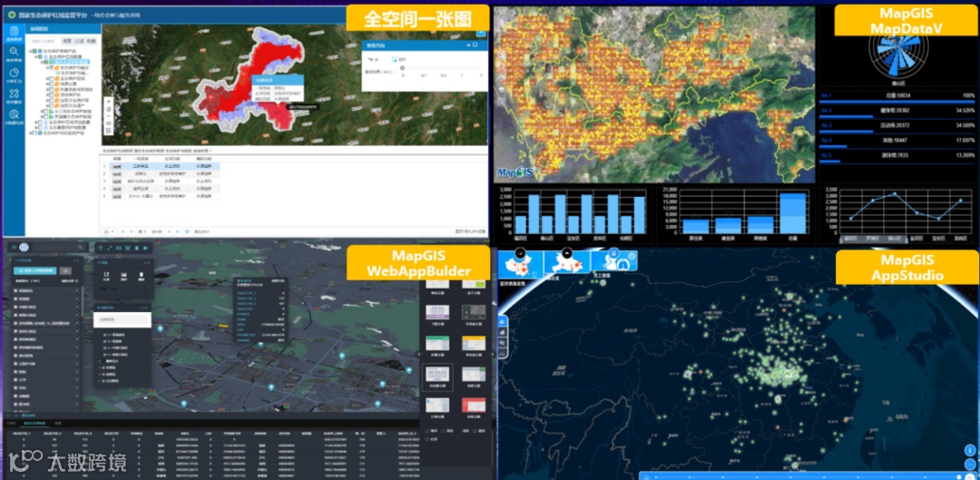Toggle the 2D view button on map
980x480 pixels.
click(x=109, y=123)
